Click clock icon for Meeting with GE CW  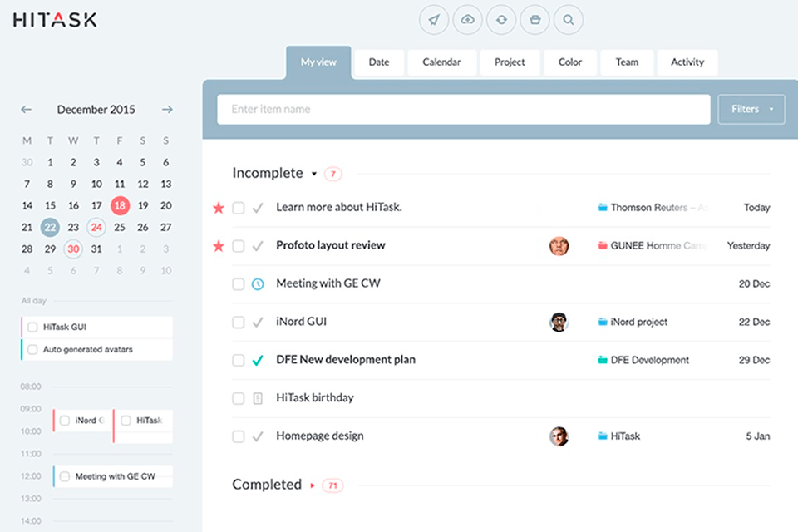point(258,284)
